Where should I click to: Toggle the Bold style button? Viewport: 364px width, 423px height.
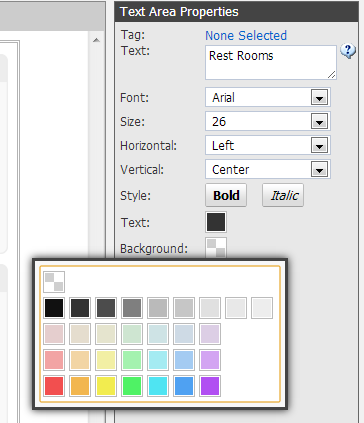(226, 195)
